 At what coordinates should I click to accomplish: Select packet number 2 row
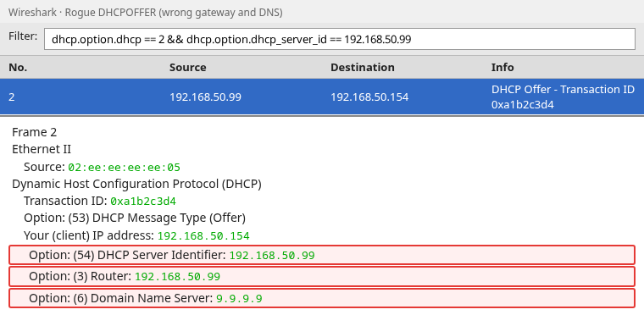pyautogui.click(x=322, y=97)
